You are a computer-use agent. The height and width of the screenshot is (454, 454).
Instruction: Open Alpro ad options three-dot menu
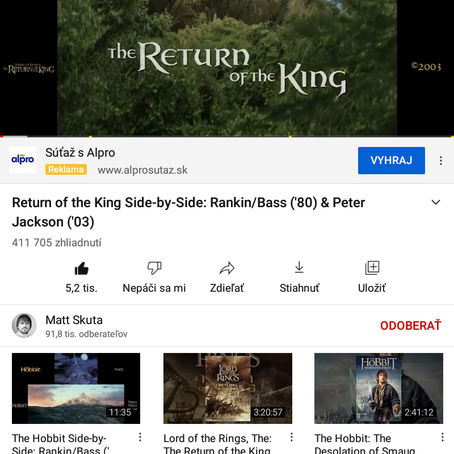(x=441, y=161)
